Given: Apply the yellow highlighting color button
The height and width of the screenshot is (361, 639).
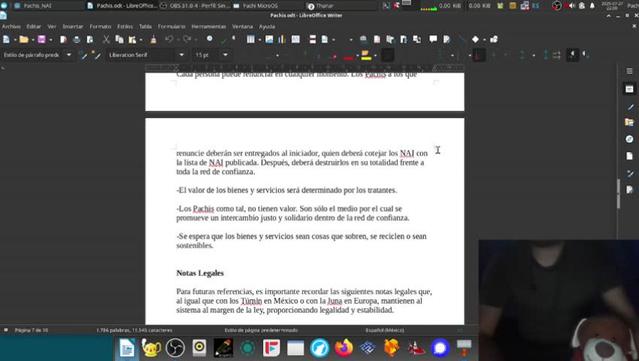Looking at the screenshot, I should [366, 55].
